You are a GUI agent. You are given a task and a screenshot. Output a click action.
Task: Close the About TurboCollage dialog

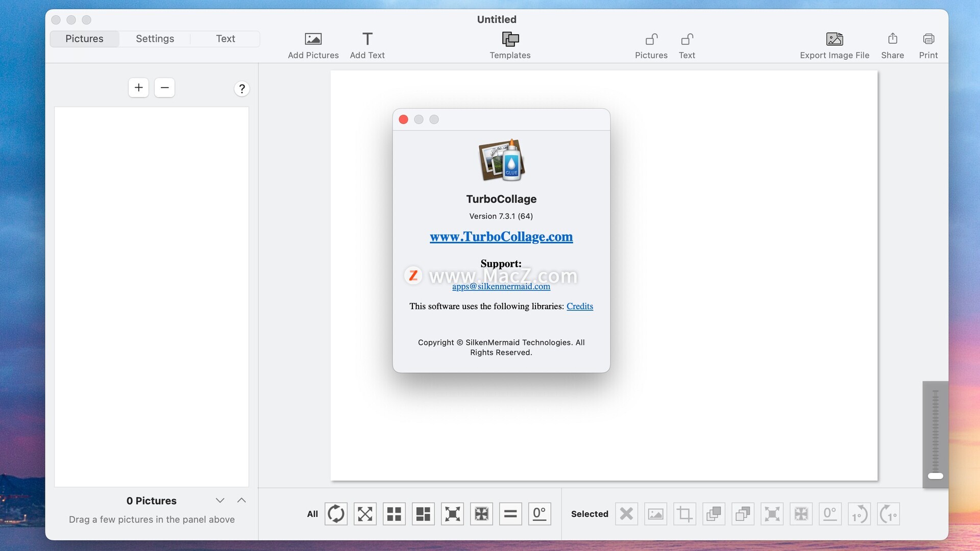pos(403,119)
